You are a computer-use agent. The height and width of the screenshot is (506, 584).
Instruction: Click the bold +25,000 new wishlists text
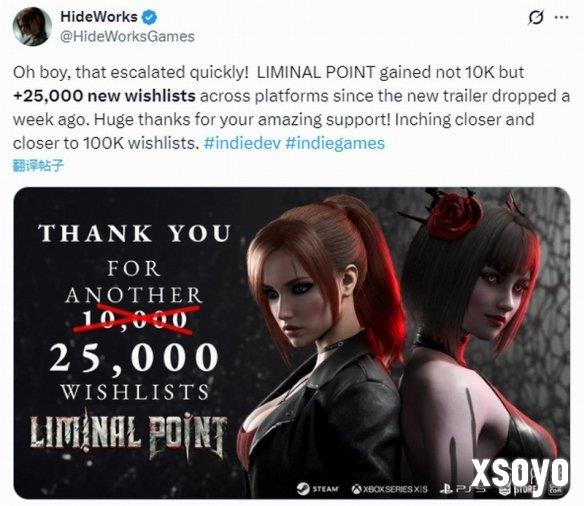[x=104, y=96]
